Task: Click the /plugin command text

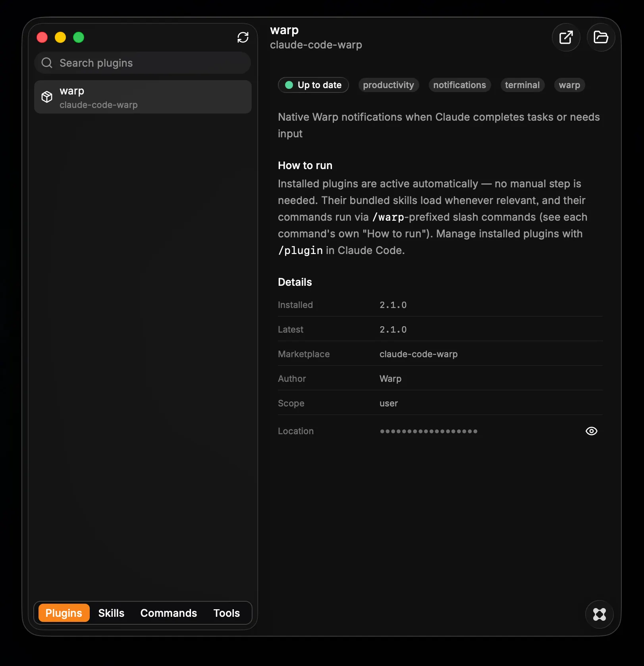Action: click(300, 250)
